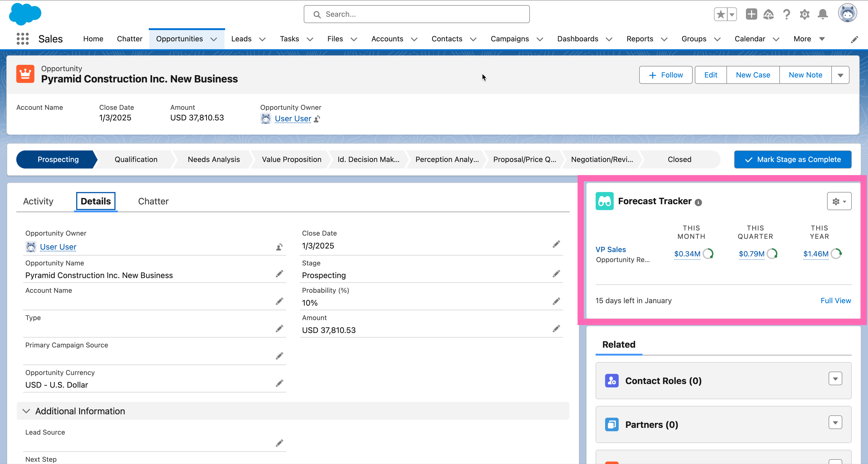Click the Forecast Tracker binoculars icon
Viewport: 868px width, 464px height.
(x=604, y=201)
